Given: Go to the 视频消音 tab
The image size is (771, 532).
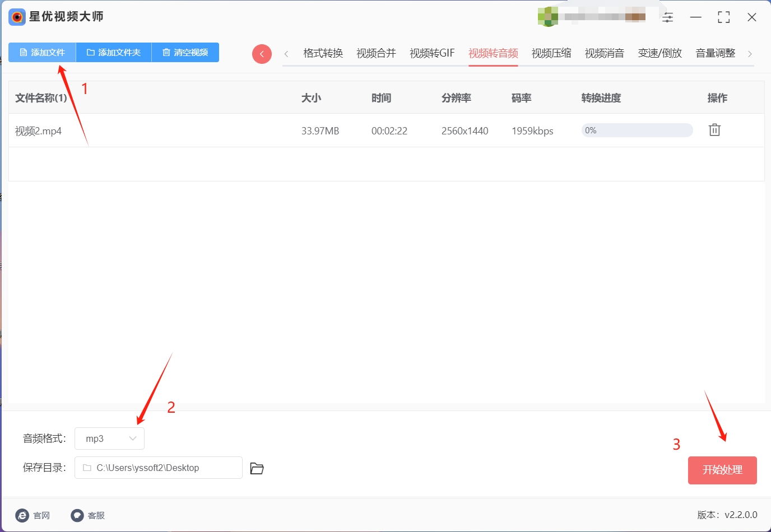Looking at the screenshot, I should (605, 53).
